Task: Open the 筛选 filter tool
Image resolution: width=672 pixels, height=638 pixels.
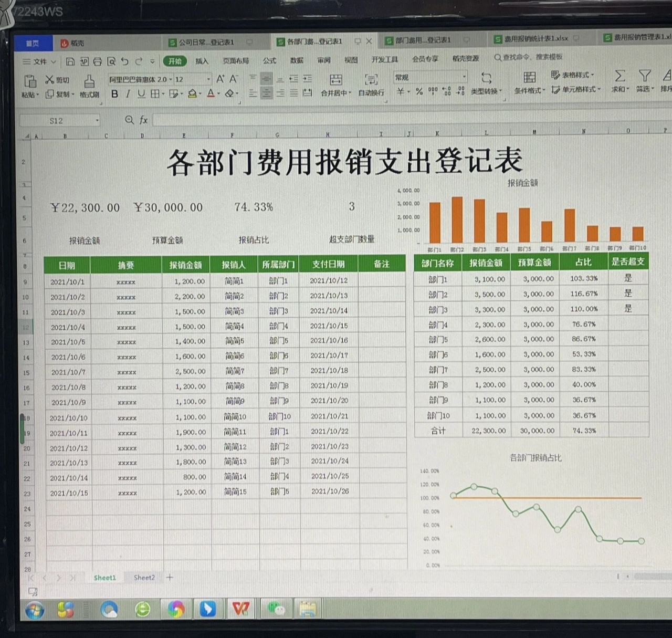Action: 644,78
